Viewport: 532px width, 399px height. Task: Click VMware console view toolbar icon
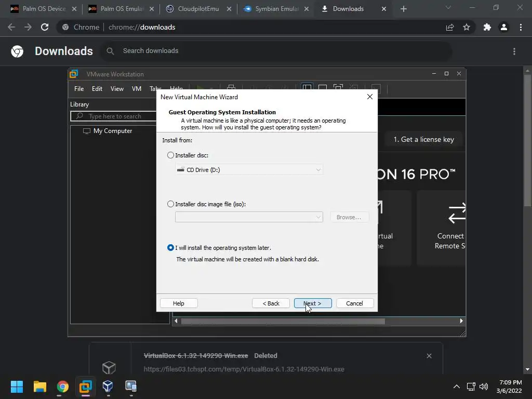pos(376,88)
